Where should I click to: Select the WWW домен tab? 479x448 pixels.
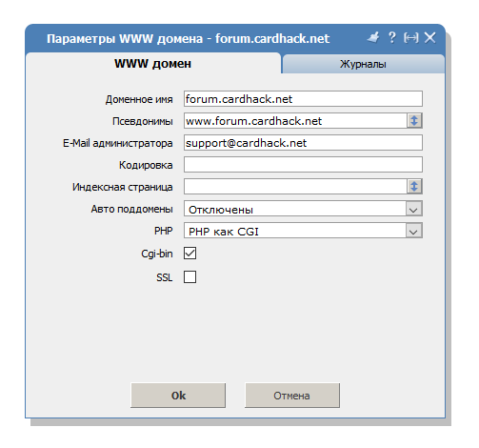pos(152,63)
